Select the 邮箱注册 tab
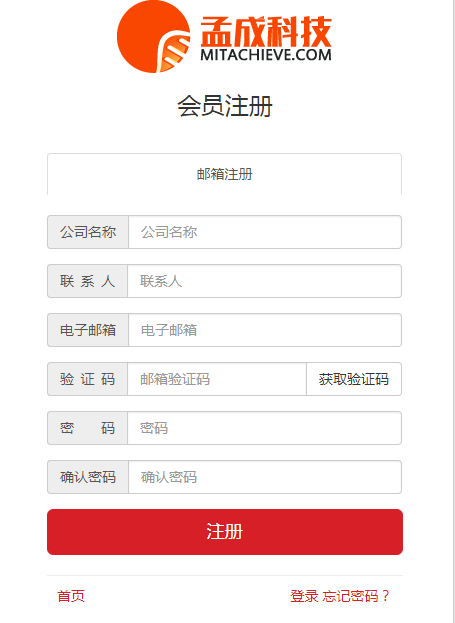The width and height of the screenshot is (455, 623). tap(225, 174)
